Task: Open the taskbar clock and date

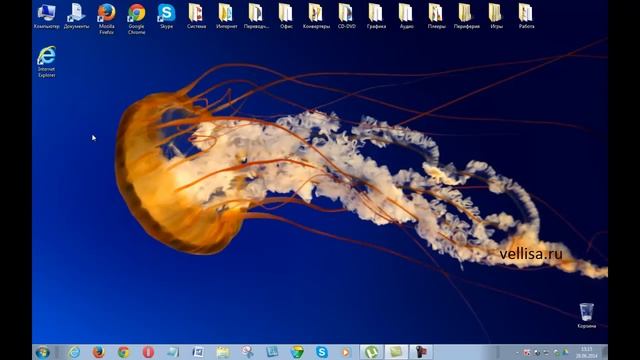Action: tap(587, 352)
